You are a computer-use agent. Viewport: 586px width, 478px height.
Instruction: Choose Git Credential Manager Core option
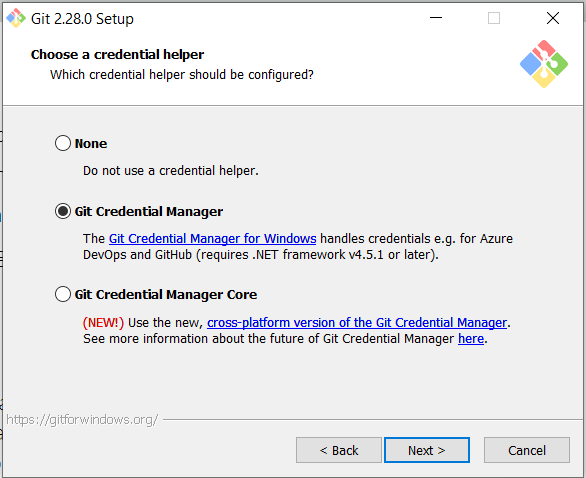62,294
